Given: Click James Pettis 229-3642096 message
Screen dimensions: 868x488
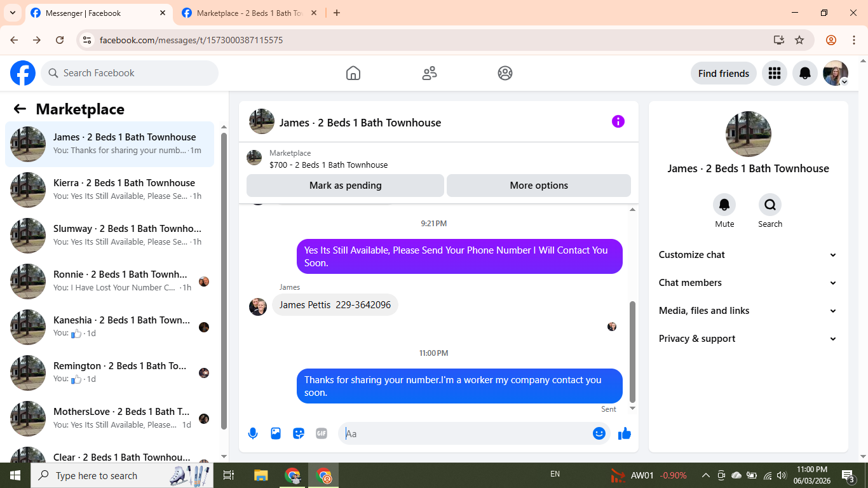Looking at the screenshot, I should [335, 304].
